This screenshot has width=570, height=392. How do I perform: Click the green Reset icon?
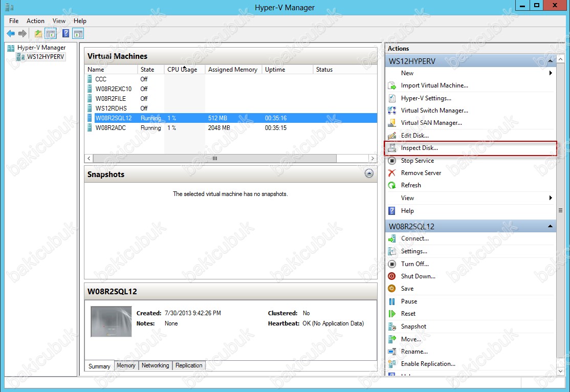click(392, 314)
